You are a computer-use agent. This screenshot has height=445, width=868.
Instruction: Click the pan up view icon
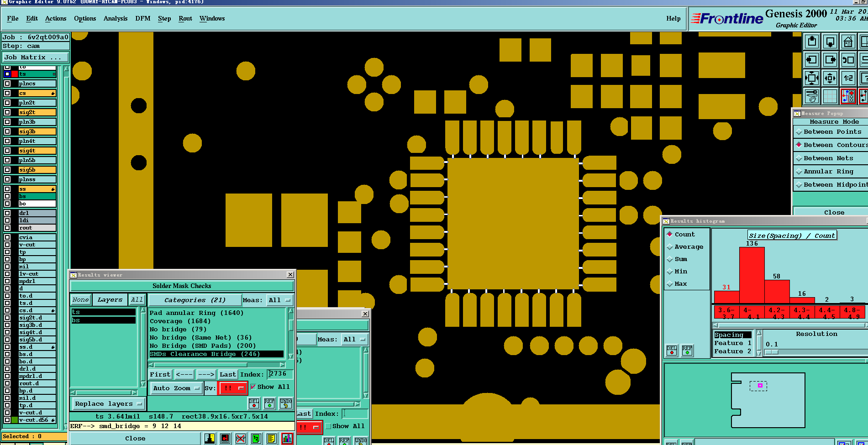812,42
